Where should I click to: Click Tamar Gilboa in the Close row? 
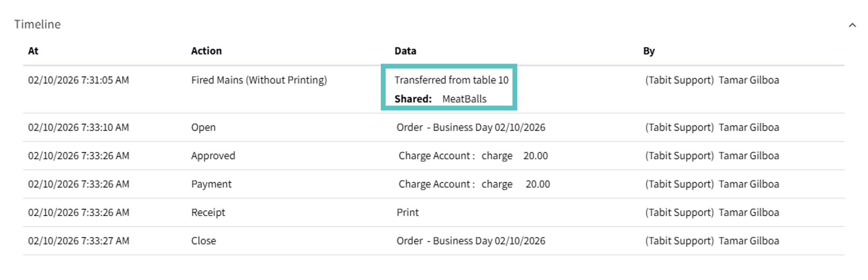[x=749, y=241]
